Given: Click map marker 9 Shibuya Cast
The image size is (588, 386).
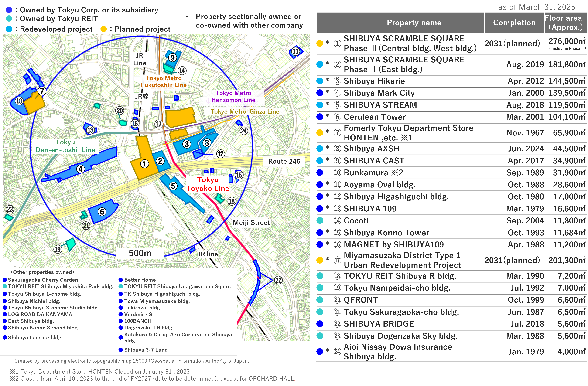Looking at the screenshot, I should 172,58.
